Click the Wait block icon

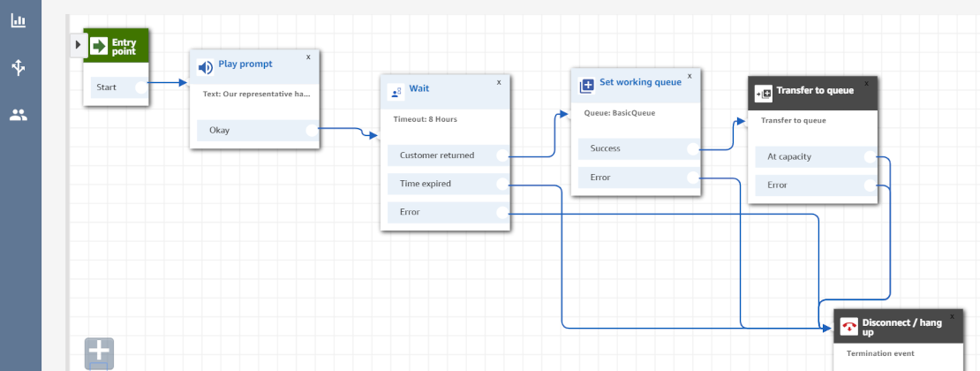pos(396,92)
